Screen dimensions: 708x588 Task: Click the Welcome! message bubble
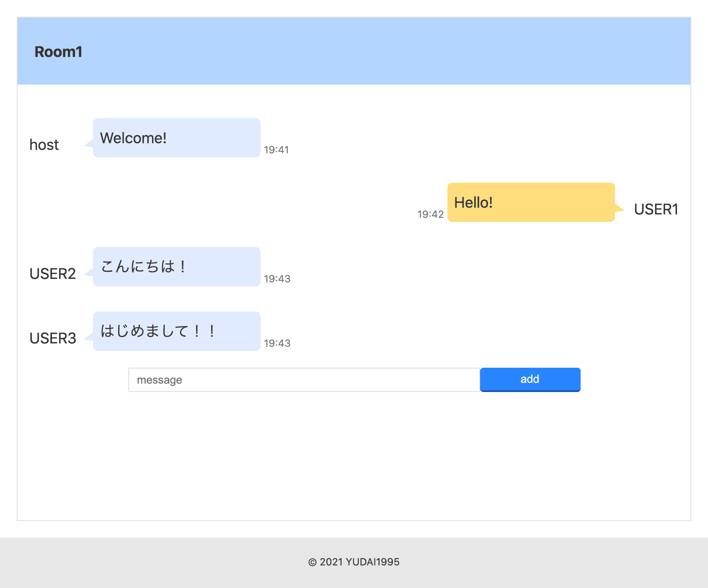coord(176,138)
